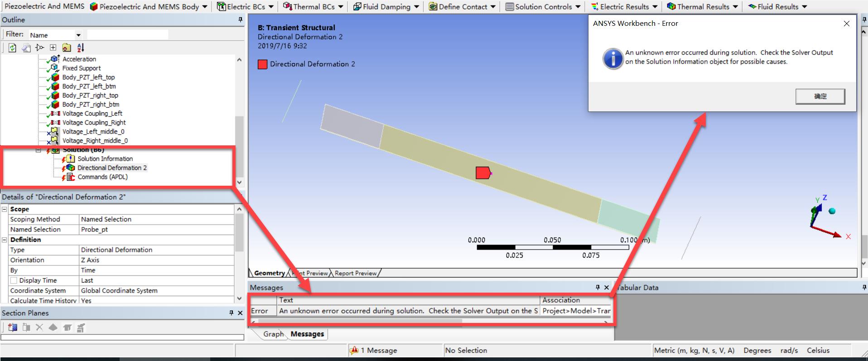
Task: Click the red probe label in the viewport
Action: (483, 173)
